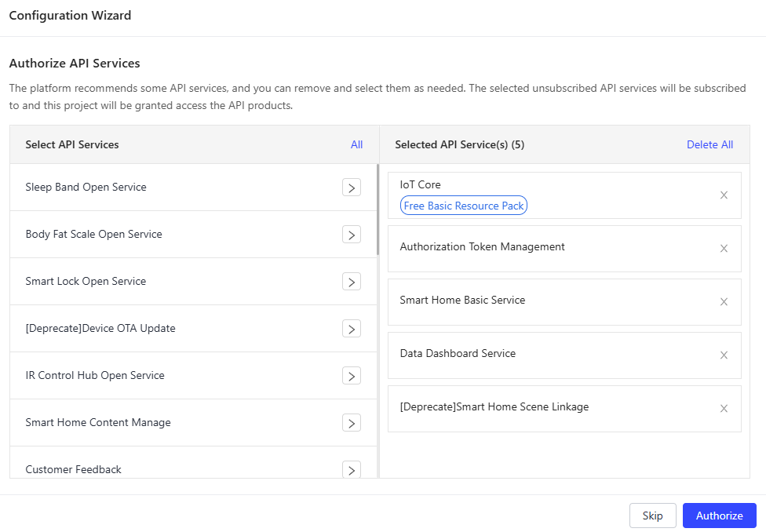Image resolution: width=766 pixels, height=532 pixels.
Task: Remove IoT Core from selected services
Action: coord(724,195)
